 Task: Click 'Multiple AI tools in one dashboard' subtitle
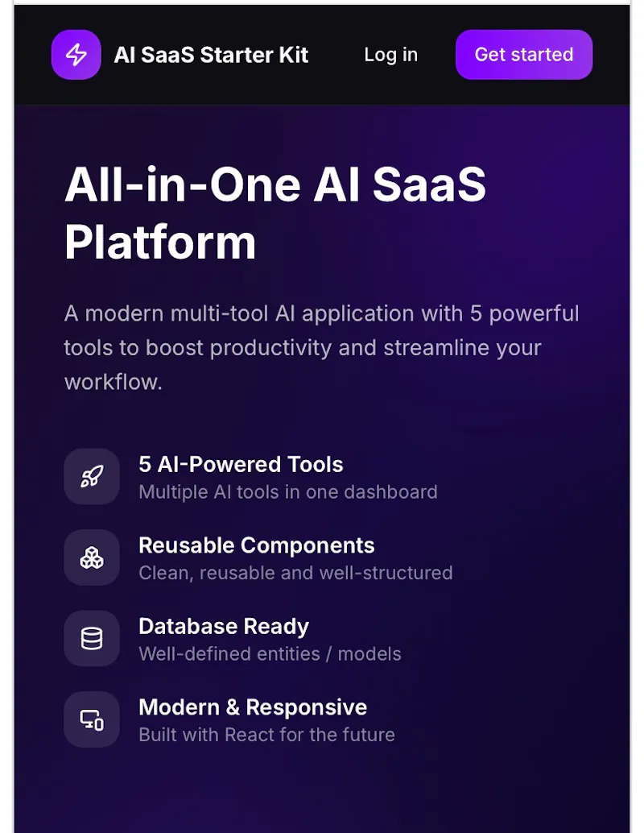pos(287,492)
